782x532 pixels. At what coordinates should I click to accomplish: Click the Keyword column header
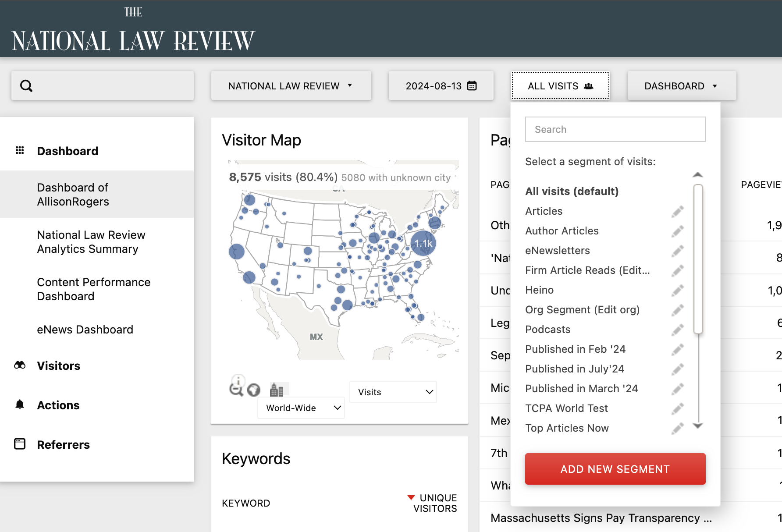click(x=246, y=503)
